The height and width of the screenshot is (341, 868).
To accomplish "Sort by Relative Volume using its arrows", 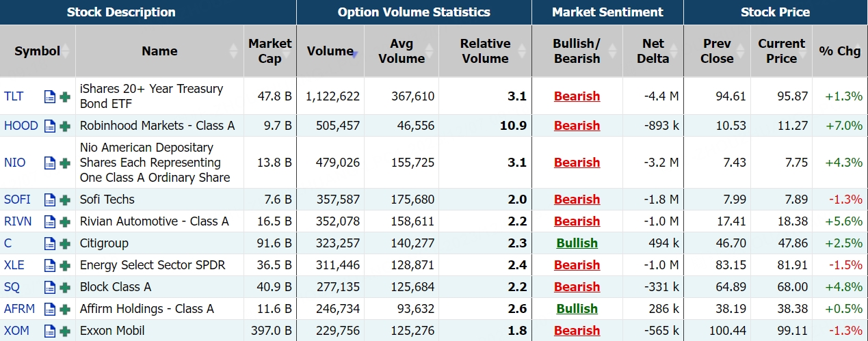I will click(522, 51).
